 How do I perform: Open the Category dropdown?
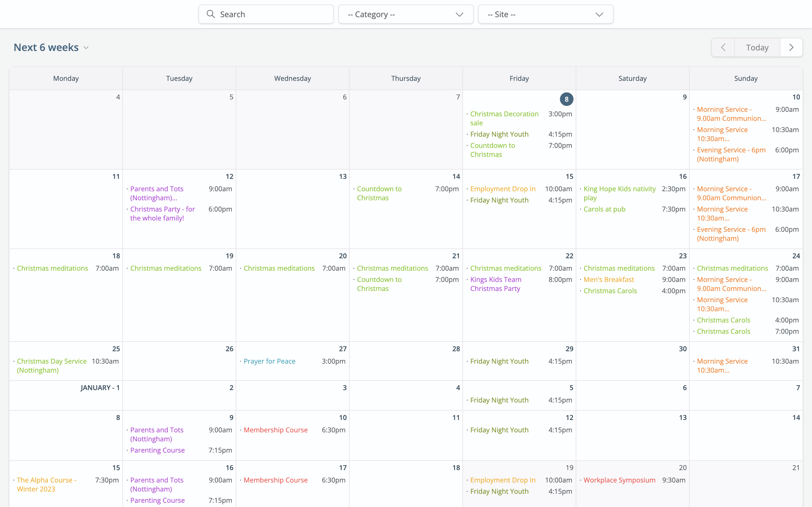tap(405, 14)
